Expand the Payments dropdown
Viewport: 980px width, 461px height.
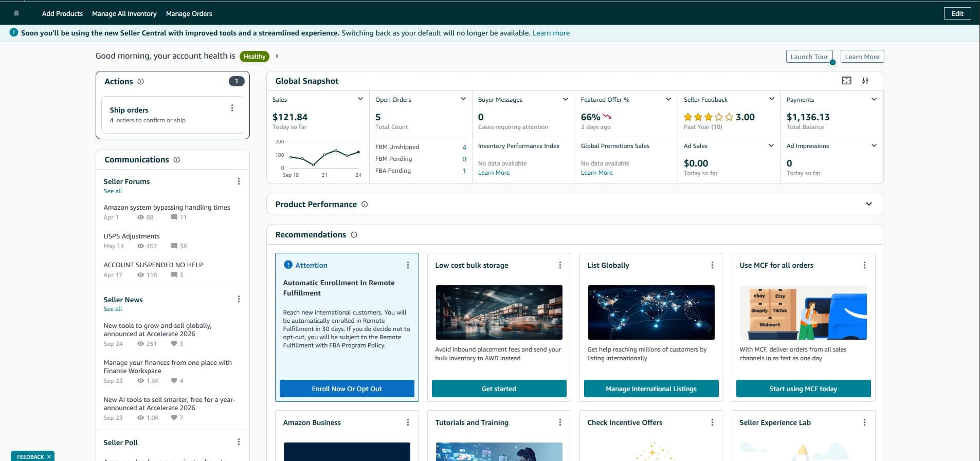pos(874,99)
